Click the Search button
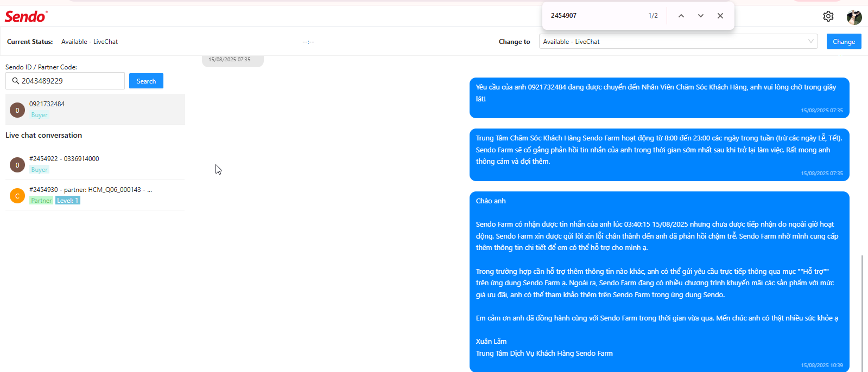 (146, 81)
